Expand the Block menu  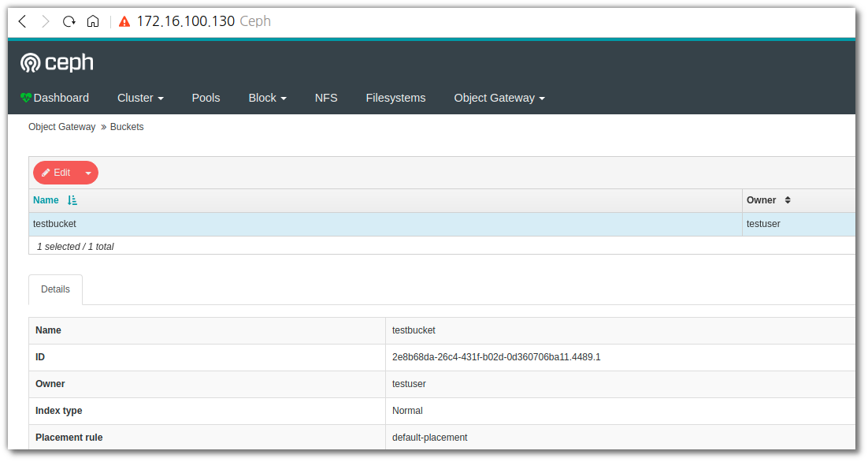click(267, 98)
